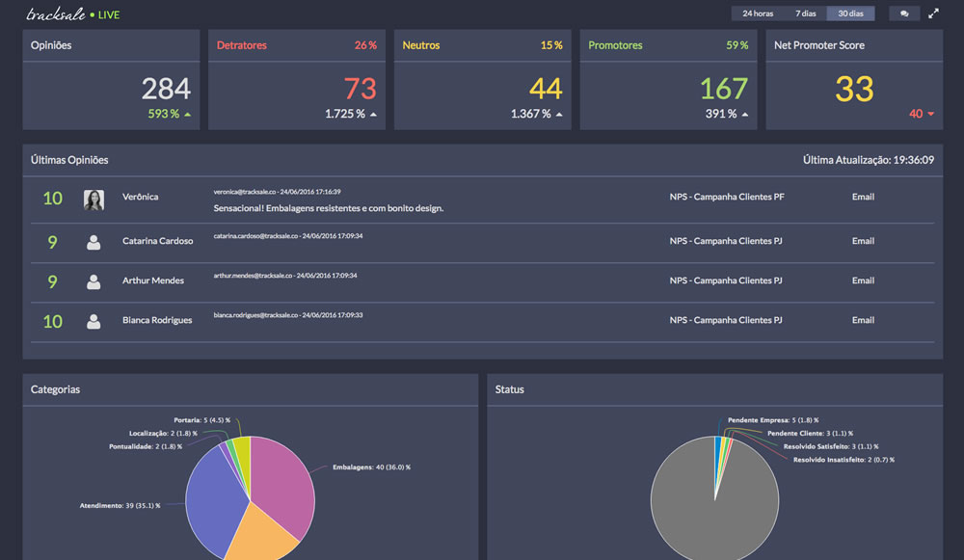Click the red 73 detractors count
The height and width of the screenshot is (560, 964).
pos(360,89)
